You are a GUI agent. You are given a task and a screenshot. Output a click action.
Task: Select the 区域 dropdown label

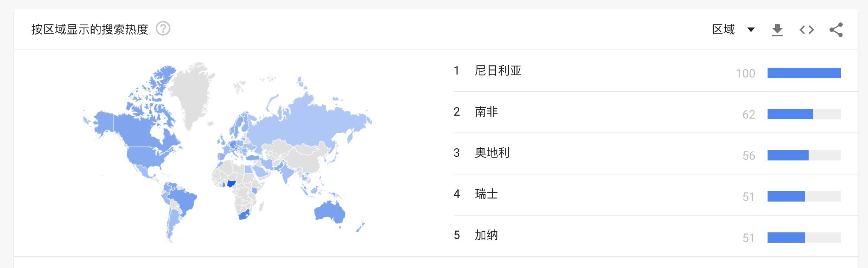pos(723,29)
